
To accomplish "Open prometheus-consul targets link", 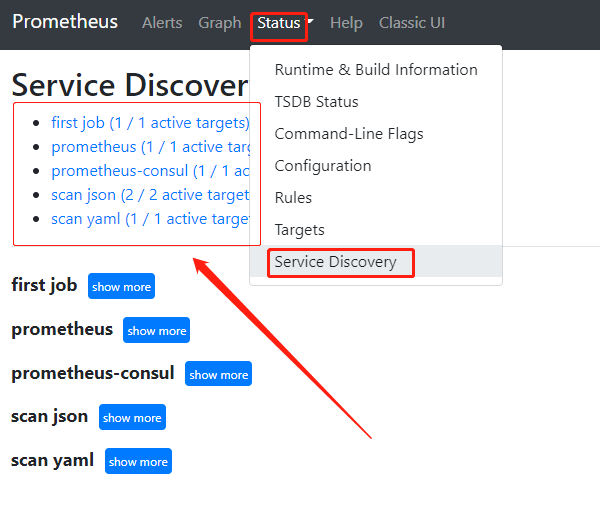I will tap(150, 171).
